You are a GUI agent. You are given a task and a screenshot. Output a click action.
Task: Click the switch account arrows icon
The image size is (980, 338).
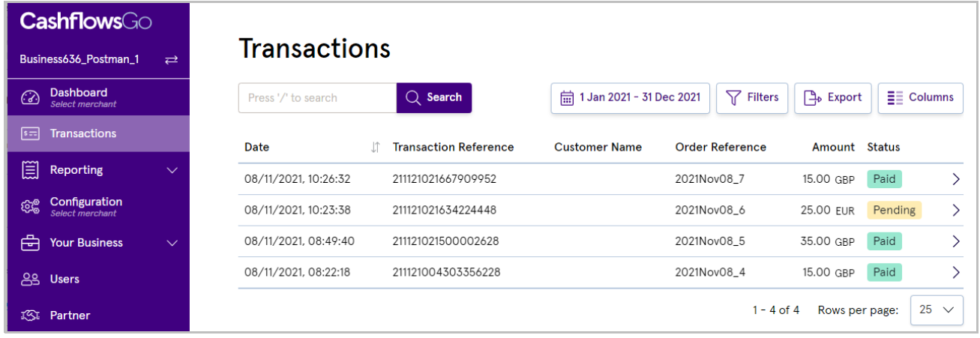coord(171,60)
